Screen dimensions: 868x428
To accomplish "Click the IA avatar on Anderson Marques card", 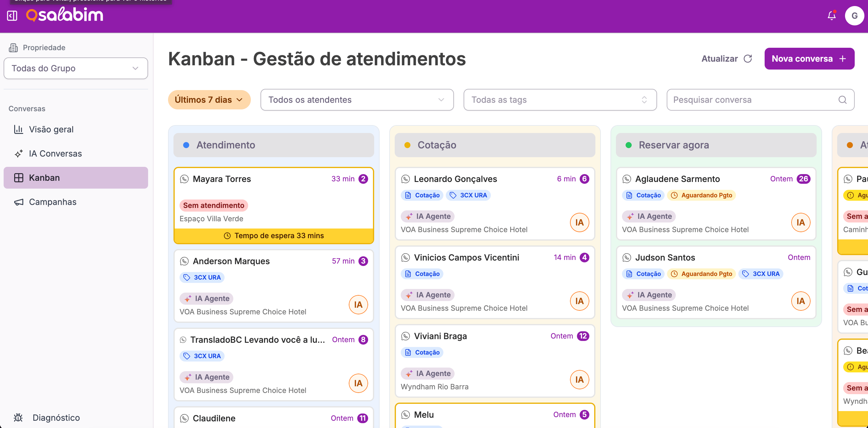I will pyautogui.click(x=358, y=305).
